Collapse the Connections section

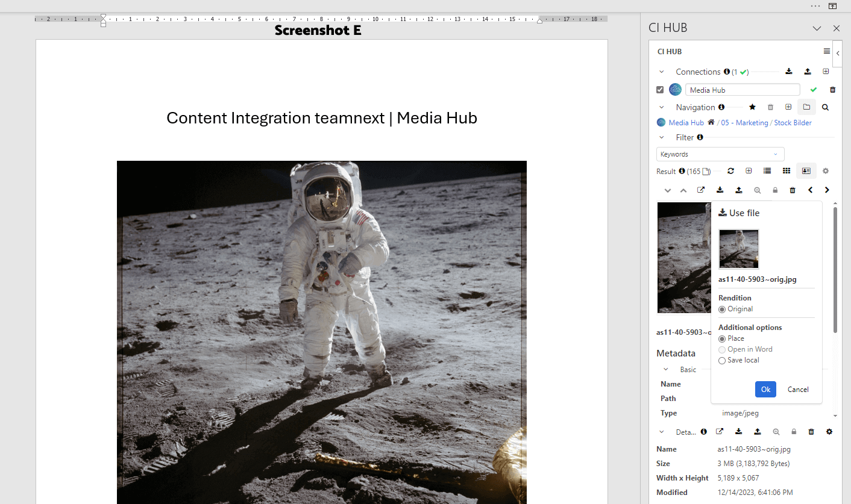(x=662, y=72)
